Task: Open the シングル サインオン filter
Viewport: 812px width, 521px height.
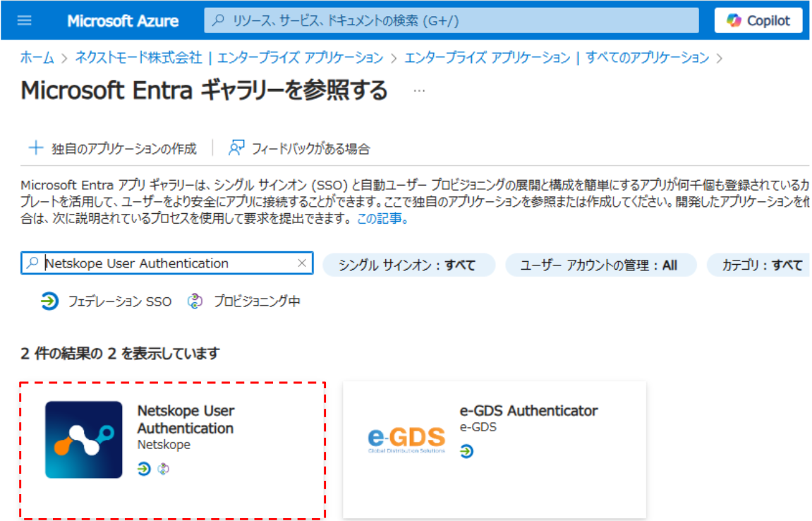Action: 409,263
